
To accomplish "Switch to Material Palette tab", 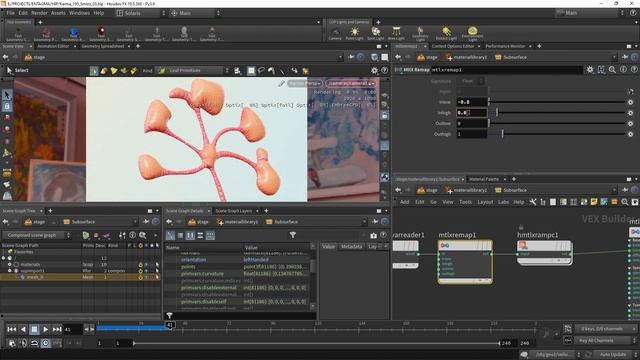I will (484, 179).
